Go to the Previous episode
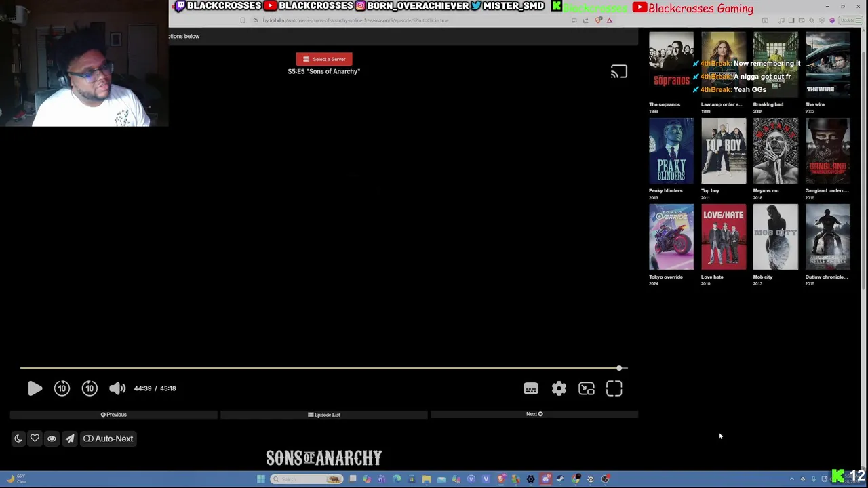Image resolution: width=868 pixels, height=488 pixels. tap(114, 415)
